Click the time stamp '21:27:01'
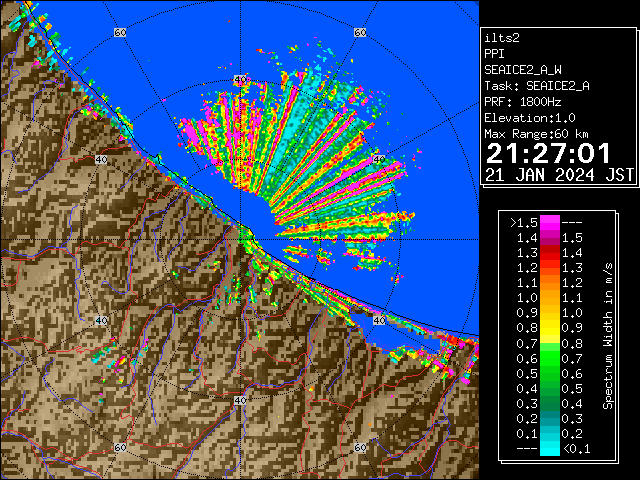The image size is (640, 480). click(x=548, y=154)
